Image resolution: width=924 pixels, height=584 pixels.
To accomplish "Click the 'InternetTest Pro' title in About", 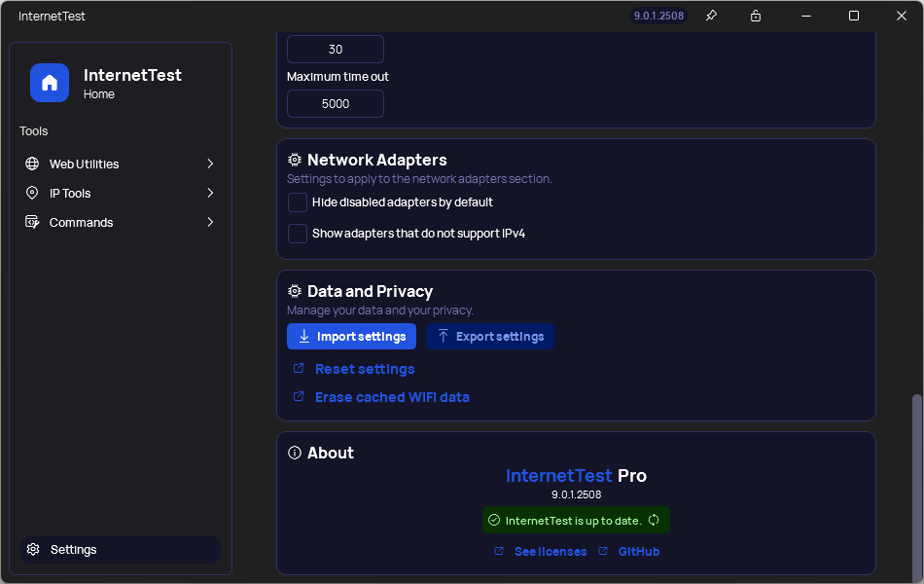I will (577, 475).
